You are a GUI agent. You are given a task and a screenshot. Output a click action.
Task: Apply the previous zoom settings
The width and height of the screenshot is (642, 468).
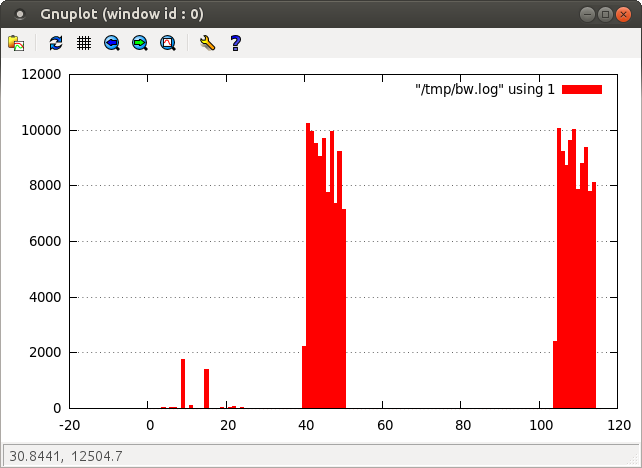click(112, 43)
